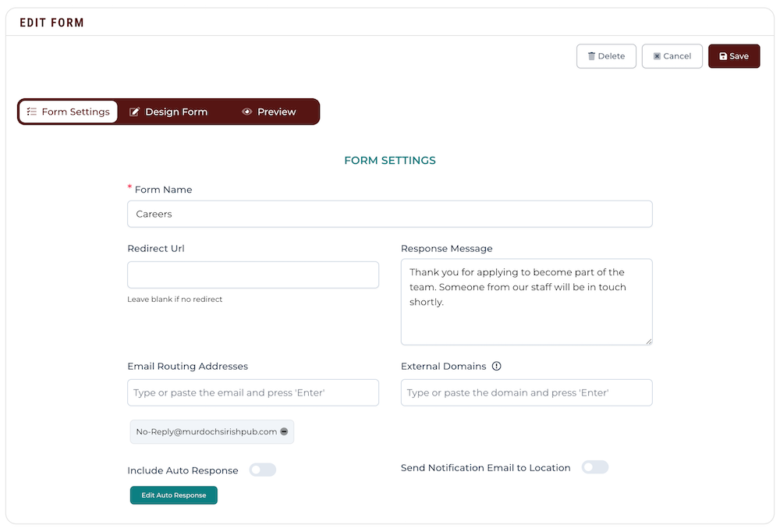This screenshot has height=532, width=780.
Task: Open the Preview tab
Action: click(269, 112)
